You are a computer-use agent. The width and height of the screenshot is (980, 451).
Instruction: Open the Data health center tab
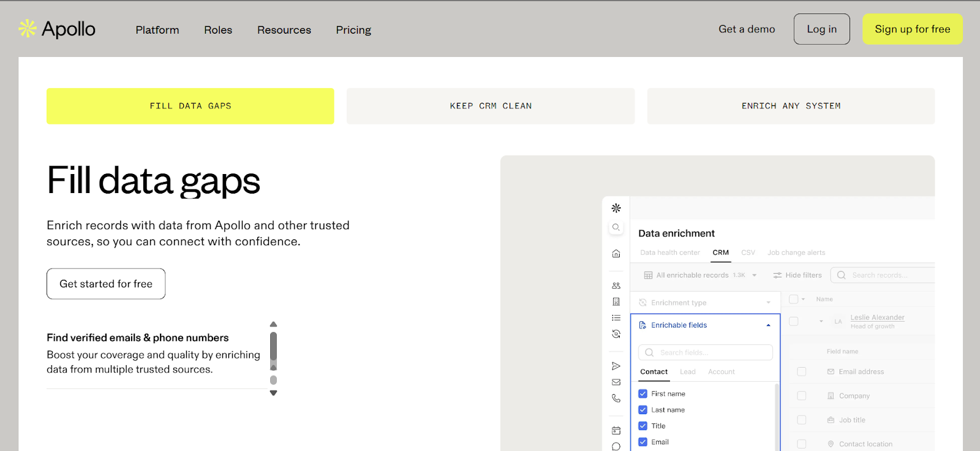coord(670,252)
